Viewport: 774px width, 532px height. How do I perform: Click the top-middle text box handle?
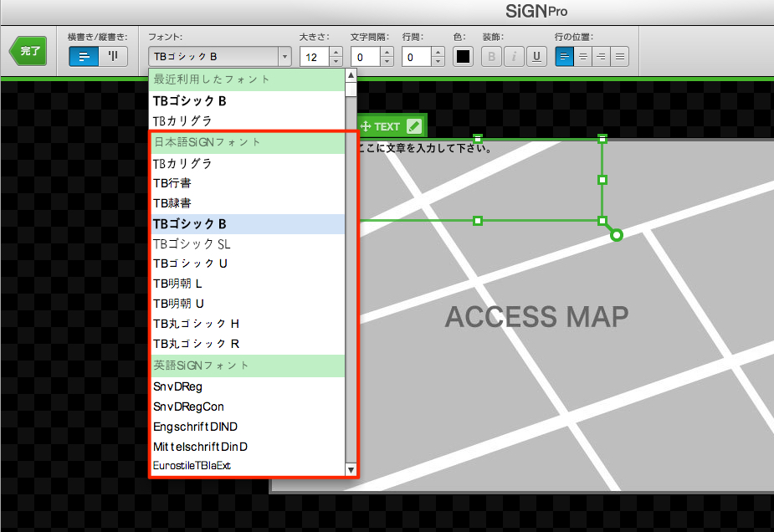coord(477,139)
